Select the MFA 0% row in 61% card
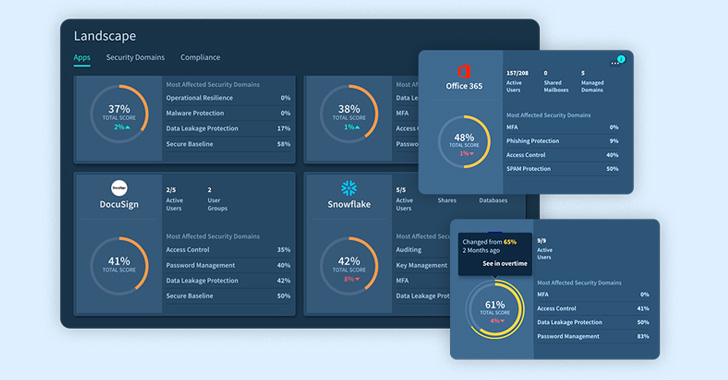Image resolution: width=728 pixels, height=380 pixels. click(x=593, y=295)
